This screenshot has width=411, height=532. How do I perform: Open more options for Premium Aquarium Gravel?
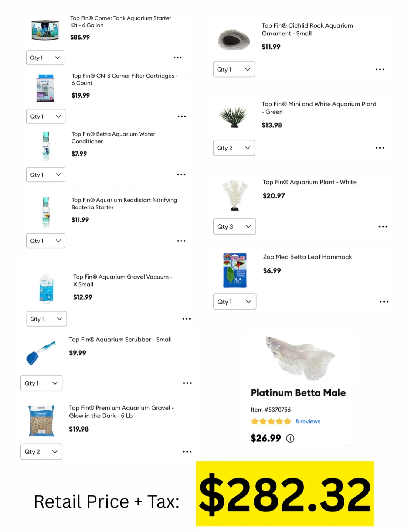point(187,452)
